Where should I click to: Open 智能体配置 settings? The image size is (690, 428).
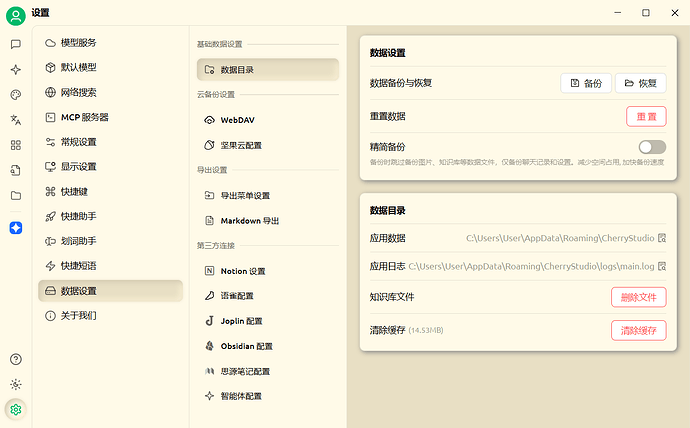click(x=268, y=396)
